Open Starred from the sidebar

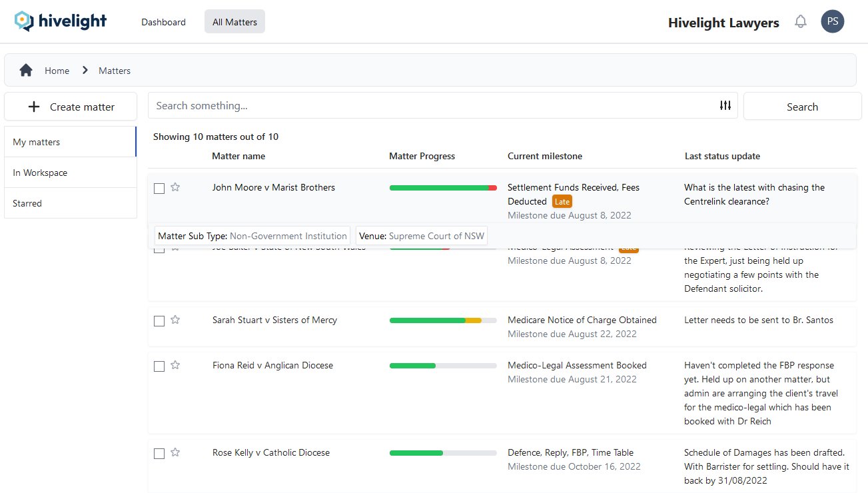tap(27, 203)
